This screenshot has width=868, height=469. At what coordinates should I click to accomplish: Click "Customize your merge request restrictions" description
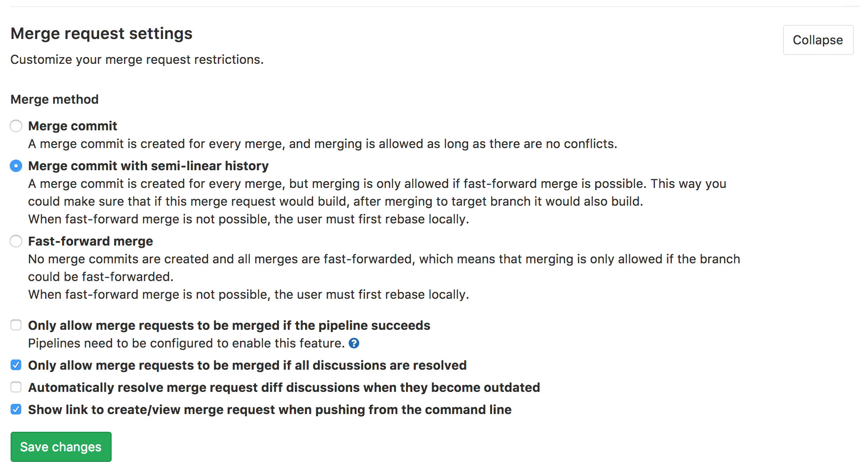[137, 59]
